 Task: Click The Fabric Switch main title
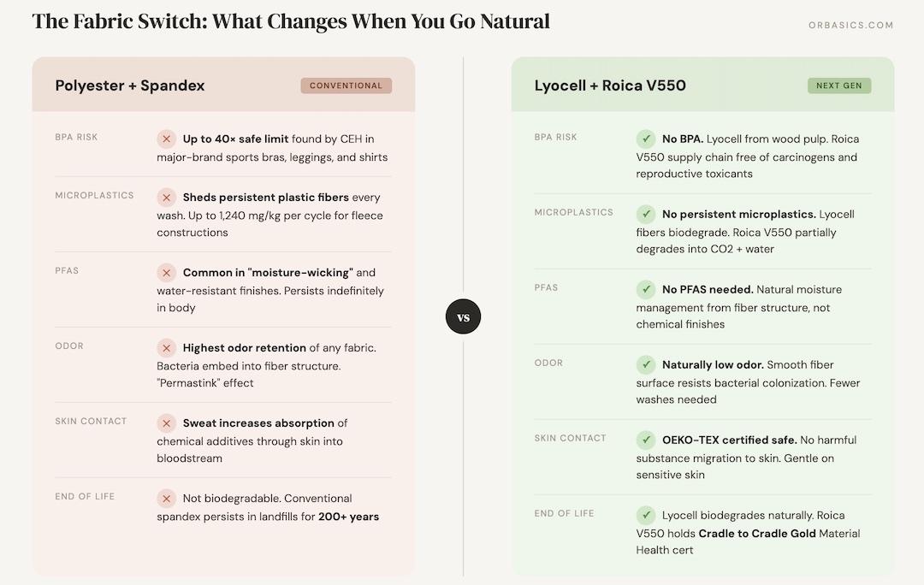coord(291,21)
